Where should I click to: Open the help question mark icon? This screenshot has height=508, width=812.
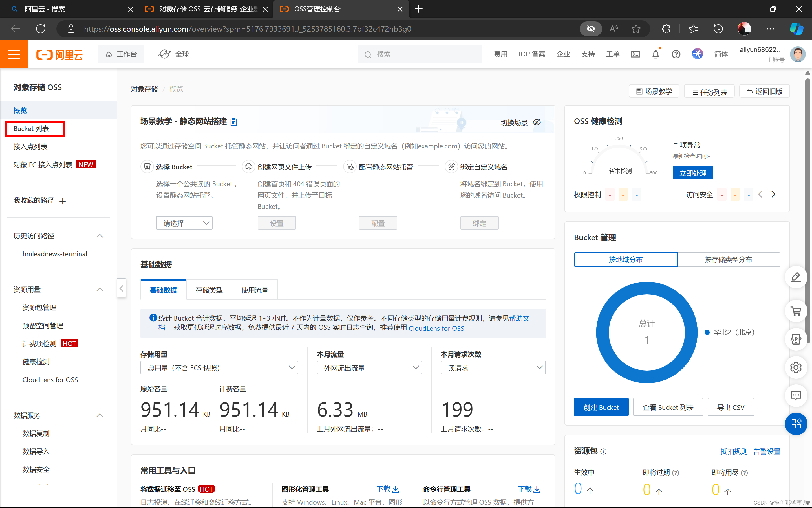[676, 54]
